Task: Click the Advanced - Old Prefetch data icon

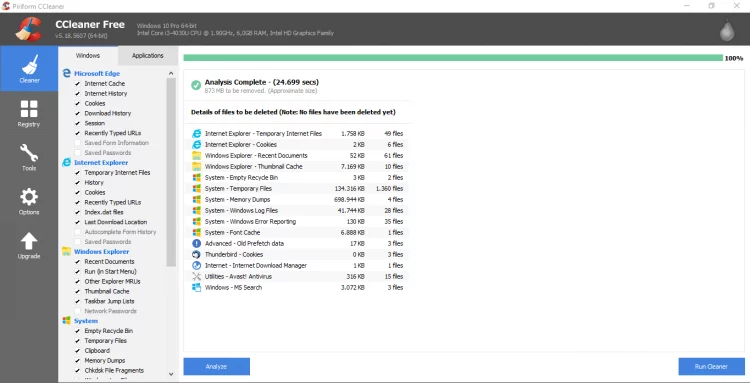Action: tap(196, 243)
